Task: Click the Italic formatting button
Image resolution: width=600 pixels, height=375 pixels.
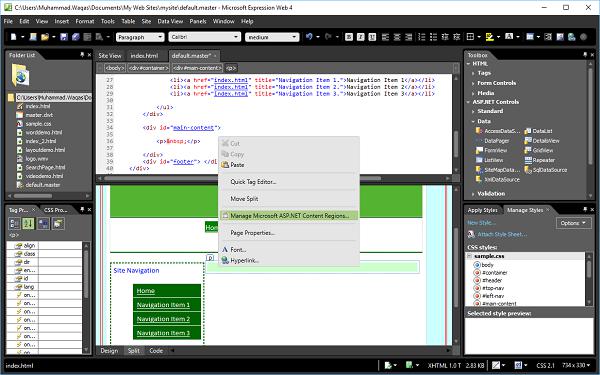Action: coord(360,37)
